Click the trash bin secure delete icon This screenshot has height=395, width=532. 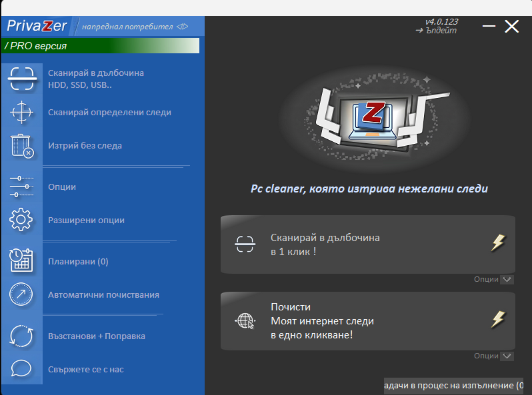click(x=23, y=145)
